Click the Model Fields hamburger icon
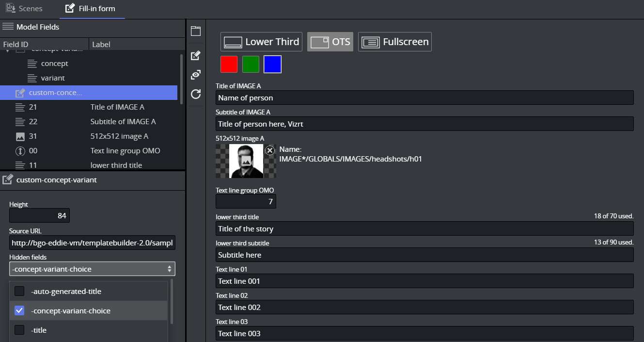Screen dimensions: 644x342 tap(8, 27)
